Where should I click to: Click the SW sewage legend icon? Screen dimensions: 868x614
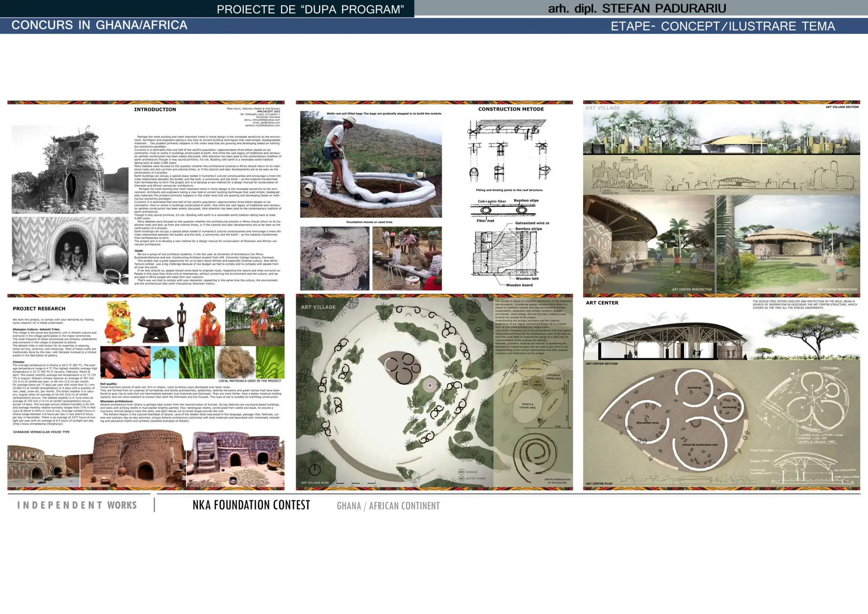point(462,472)
